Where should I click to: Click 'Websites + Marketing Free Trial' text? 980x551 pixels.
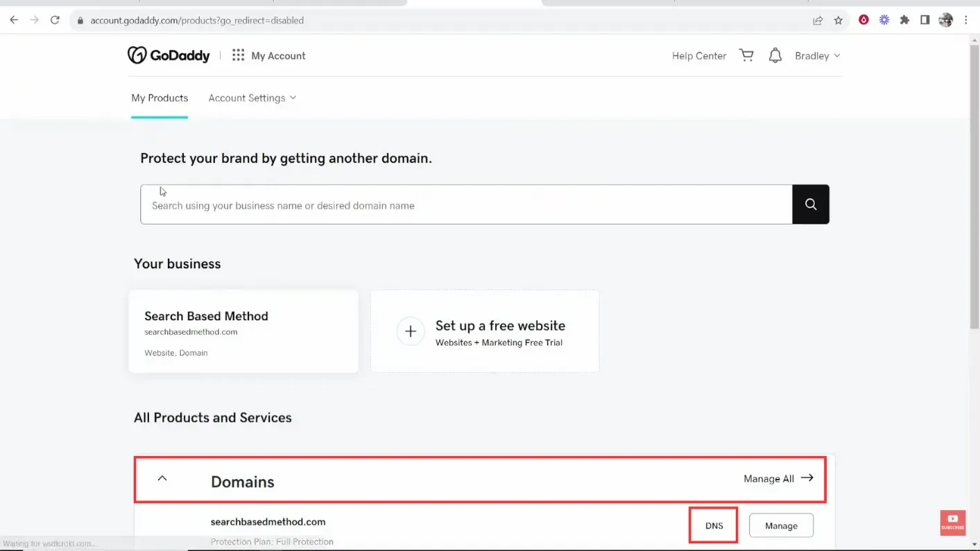[x=499, y=342]
